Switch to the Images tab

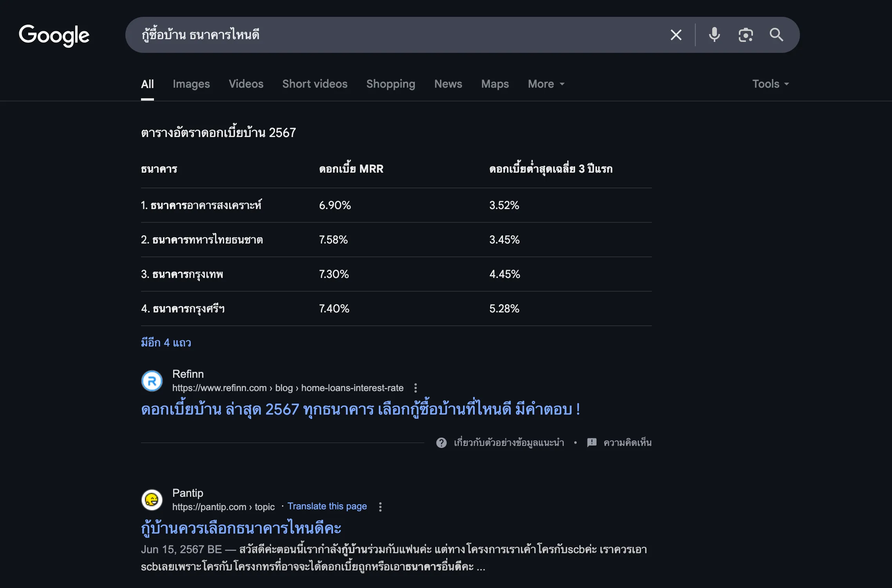tap(191, 84)
